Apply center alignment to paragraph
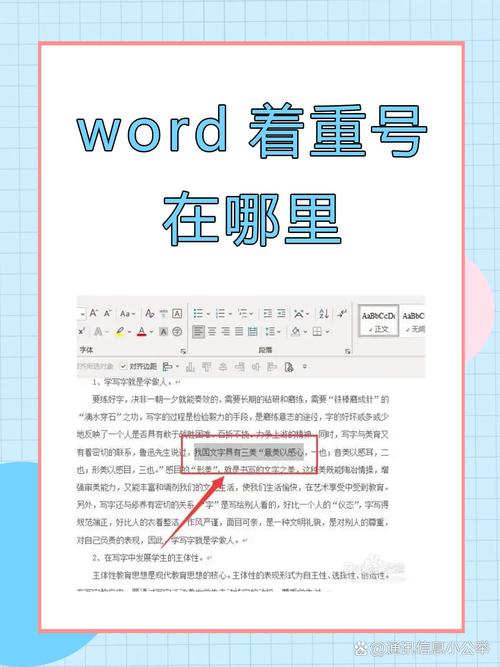Screen dimensions: 500x667 point(212,331)
